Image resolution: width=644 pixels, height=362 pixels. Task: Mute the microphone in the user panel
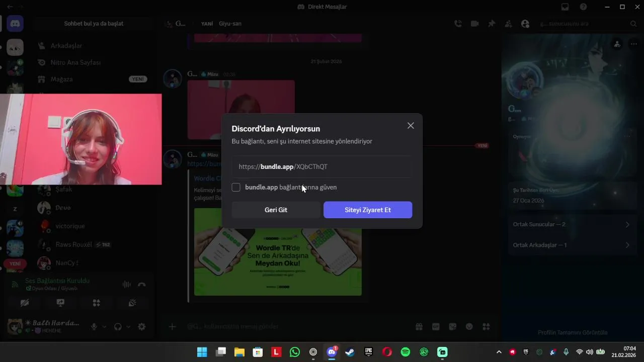(x=94, y=327)
